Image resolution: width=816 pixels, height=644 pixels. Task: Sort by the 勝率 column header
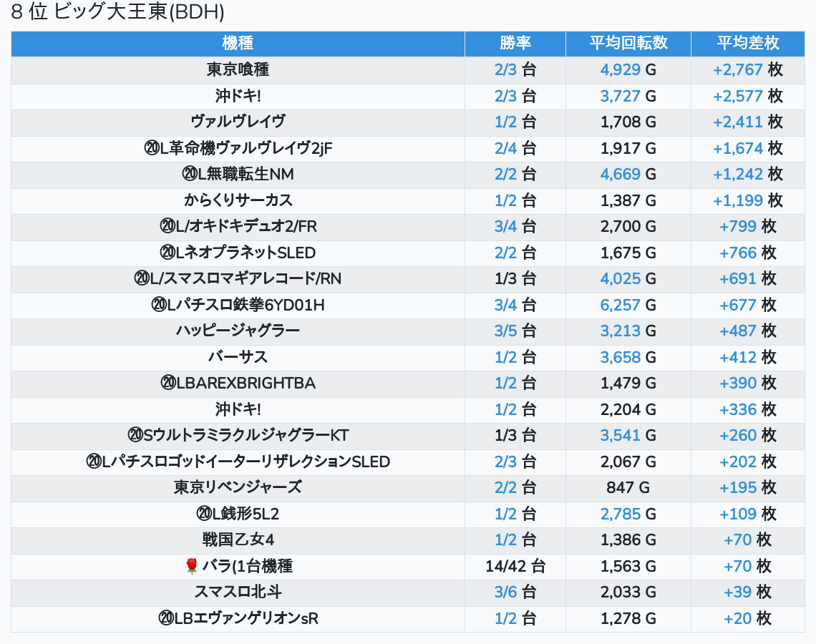point(515,43)
